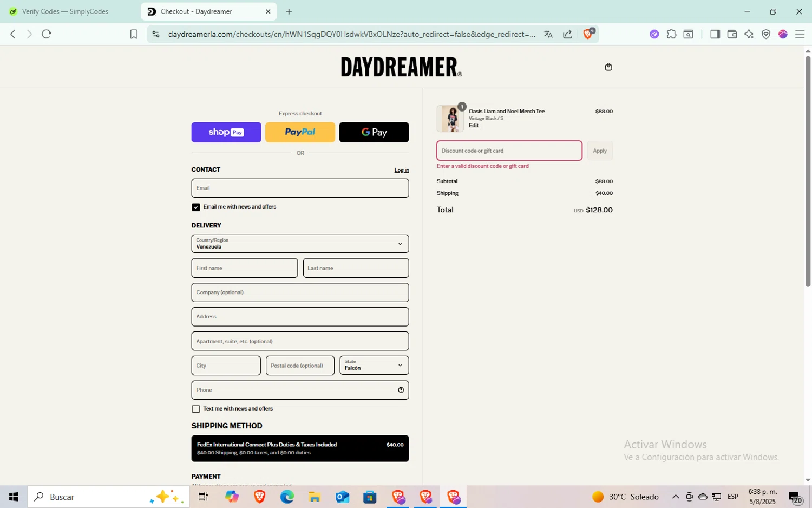
Task: Open the shopping bag cart icon
Action: [x=608, y=67]
